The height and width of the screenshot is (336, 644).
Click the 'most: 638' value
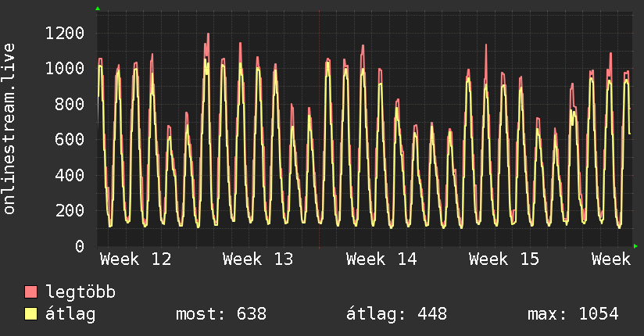pyautogui.click(x=221, y=314)
